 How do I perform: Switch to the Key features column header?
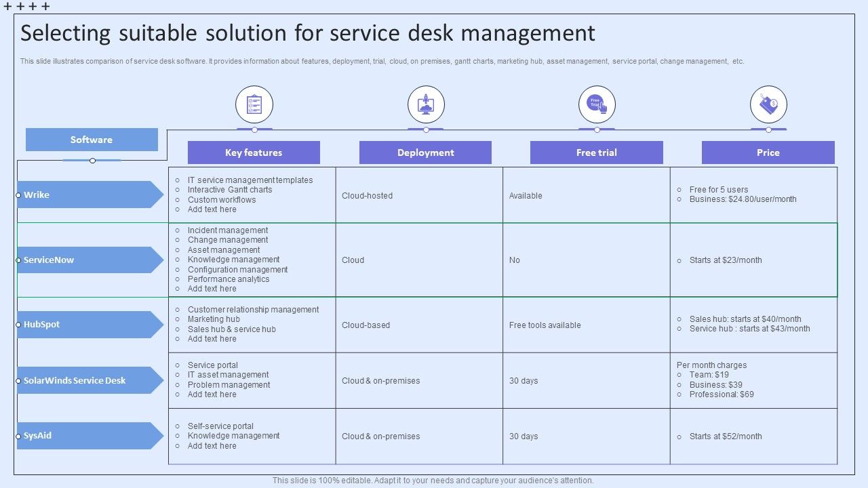254,152
